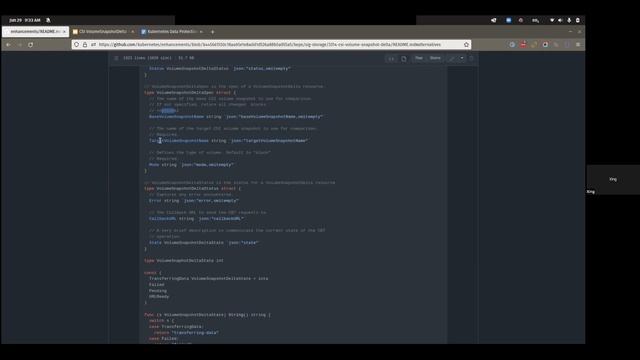Switch to the enhancements/README tab

coord(35,31)
